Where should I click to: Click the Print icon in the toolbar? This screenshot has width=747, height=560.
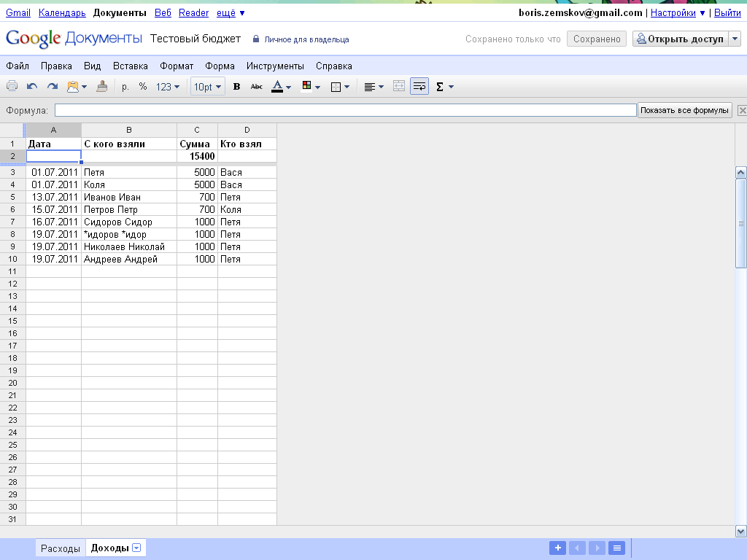tap(12, 87)
